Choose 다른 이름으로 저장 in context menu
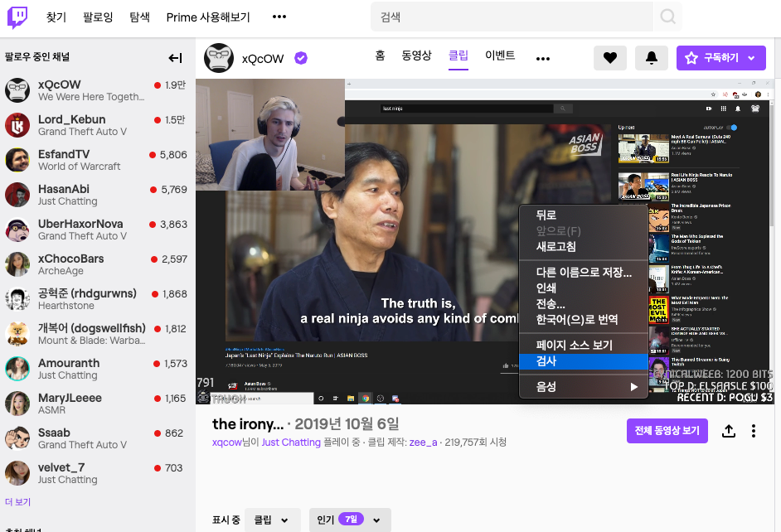 coord(583,273)
